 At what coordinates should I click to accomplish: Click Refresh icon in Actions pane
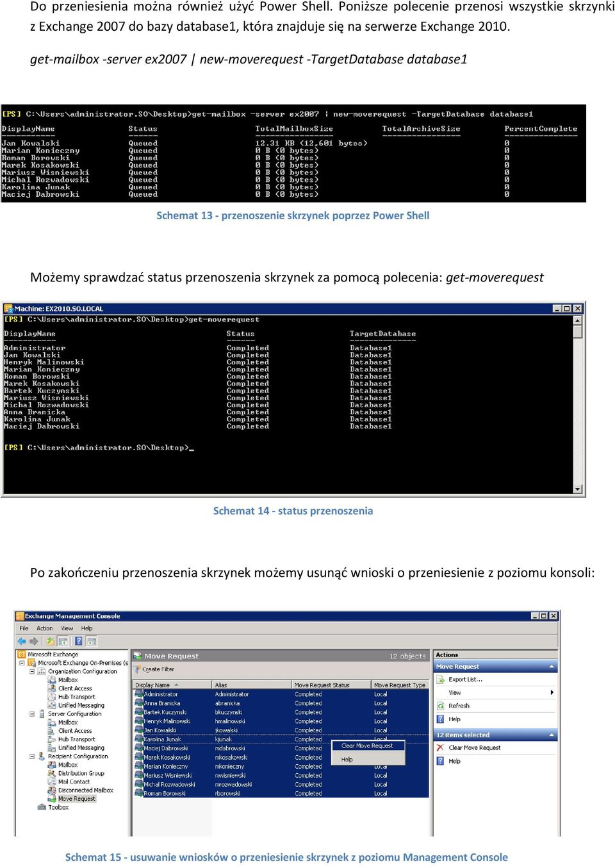coord(440,706)
